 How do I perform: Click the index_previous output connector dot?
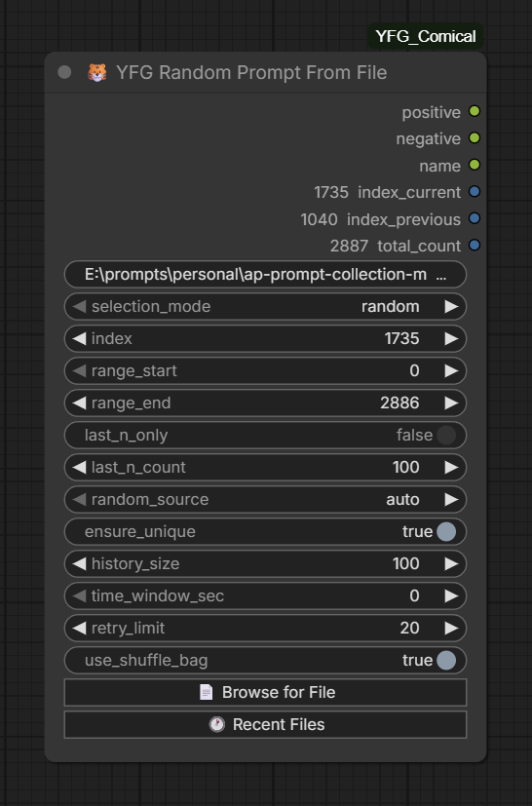[475, 218]
